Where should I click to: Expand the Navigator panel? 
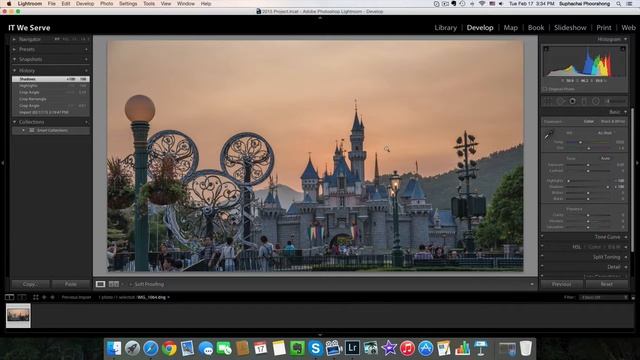pos(14,40)
